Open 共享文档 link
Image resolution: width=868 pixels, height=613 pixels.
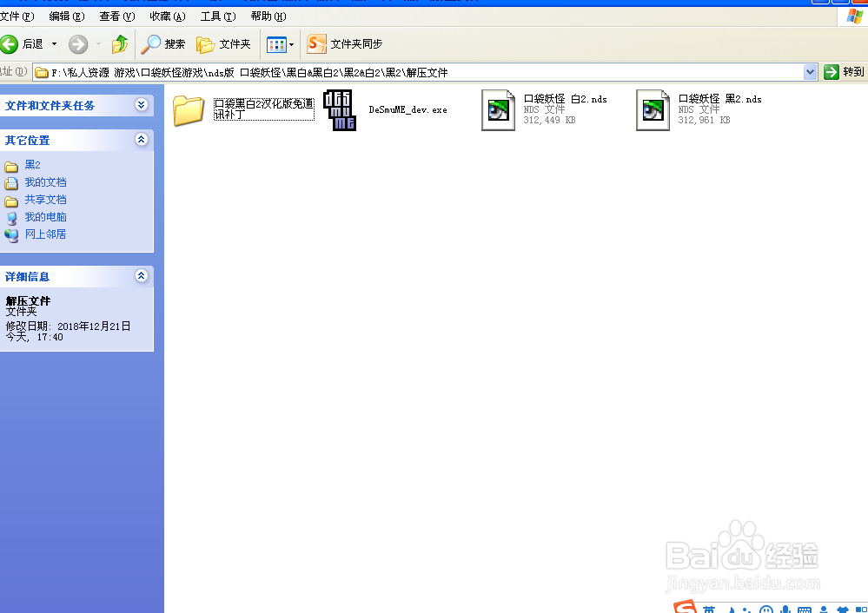pos(45,199)
